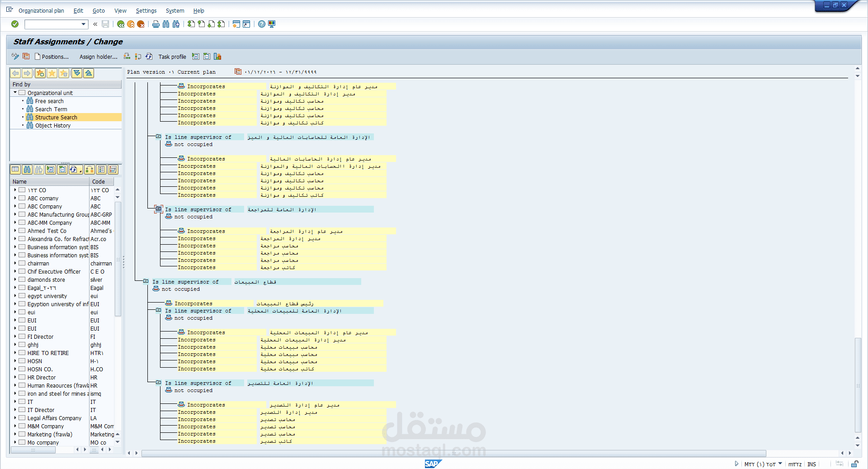Expand the Mo company tree row
Viewport: 868px width, 469px height.
[x=15, y=442]
